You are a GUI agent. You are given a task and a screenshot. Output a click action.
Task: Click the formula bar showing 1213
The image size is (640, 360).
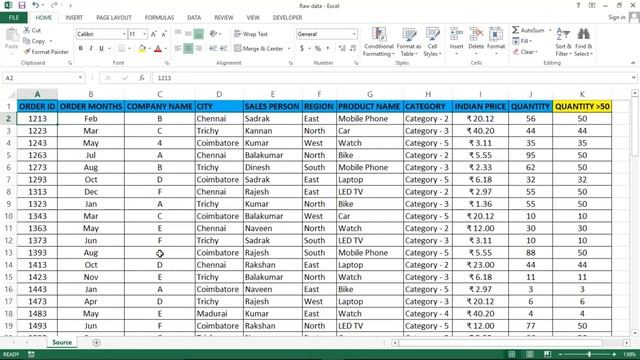pyautogui.click(x=391, y=78)
